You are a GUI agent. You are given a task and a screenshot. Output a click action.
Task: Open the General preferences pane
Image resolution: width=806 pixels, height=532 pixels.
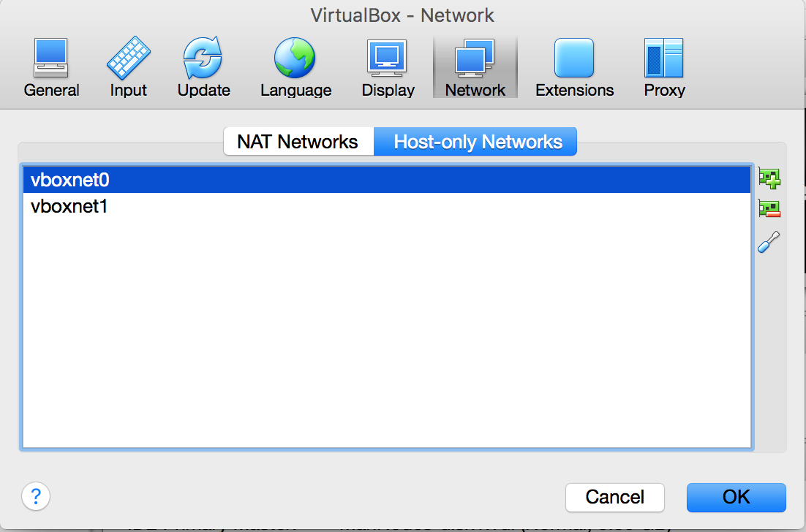click(51, 67)
